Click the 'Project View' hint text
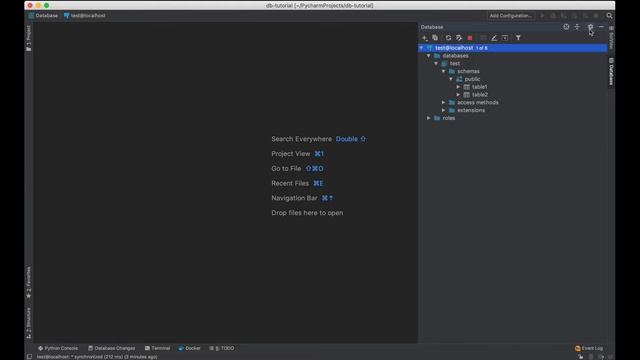 click(x=291, y=154)
